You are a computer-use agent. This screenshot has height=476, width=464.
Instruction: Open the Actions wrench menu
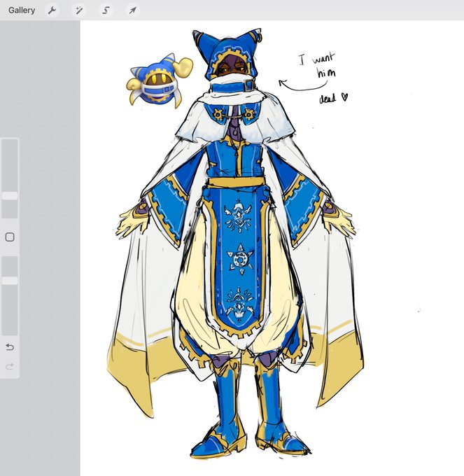(52, 10)
